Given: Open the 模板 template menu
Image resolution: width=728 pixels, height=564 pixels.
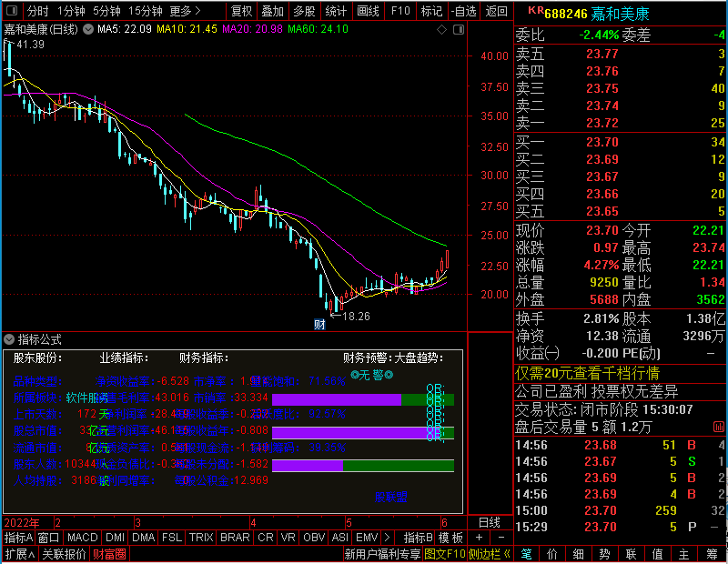Looking at the screenshot, I should (450, 538).
